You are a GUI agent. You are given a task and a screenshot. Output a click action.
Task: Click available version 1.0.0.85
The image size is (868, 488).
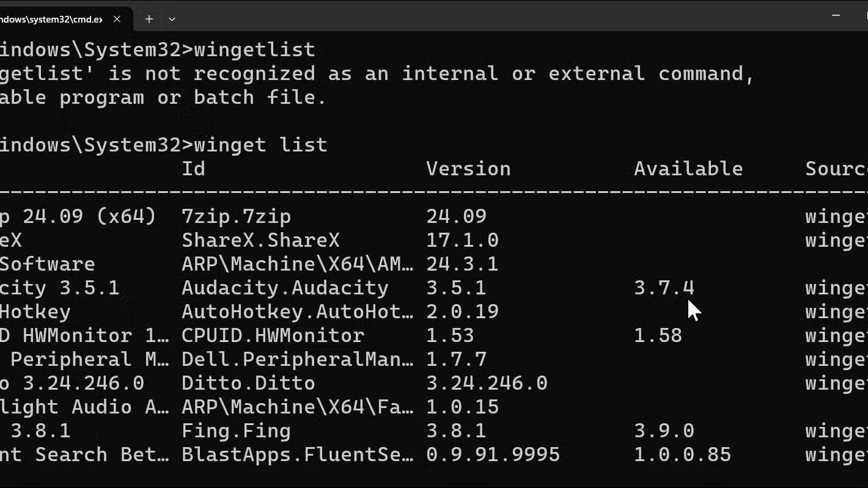point(682,454)
